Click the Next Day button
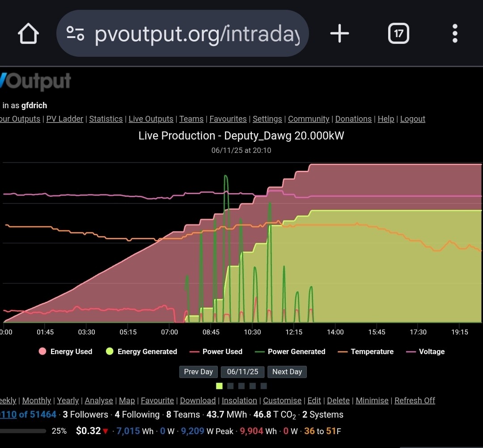 click(x=287, y=372)
